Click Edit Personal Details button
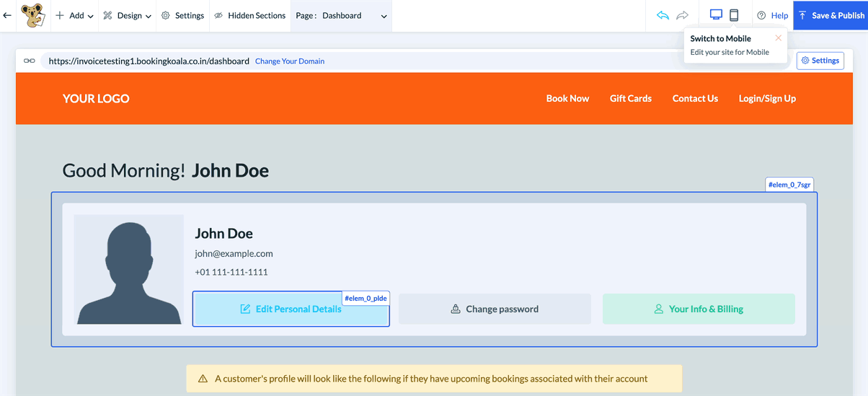 (x=291, y=309)
